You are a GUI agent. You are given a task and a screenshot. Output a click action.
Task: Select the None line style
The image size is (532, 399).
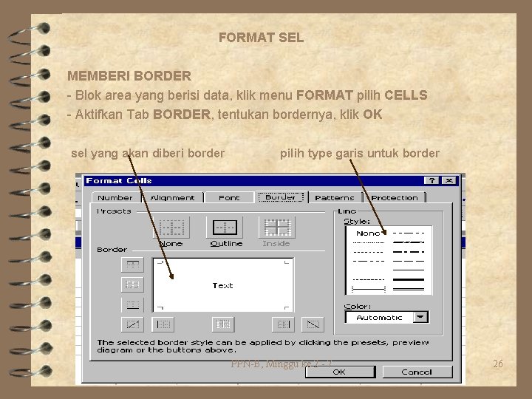(368, 233)
